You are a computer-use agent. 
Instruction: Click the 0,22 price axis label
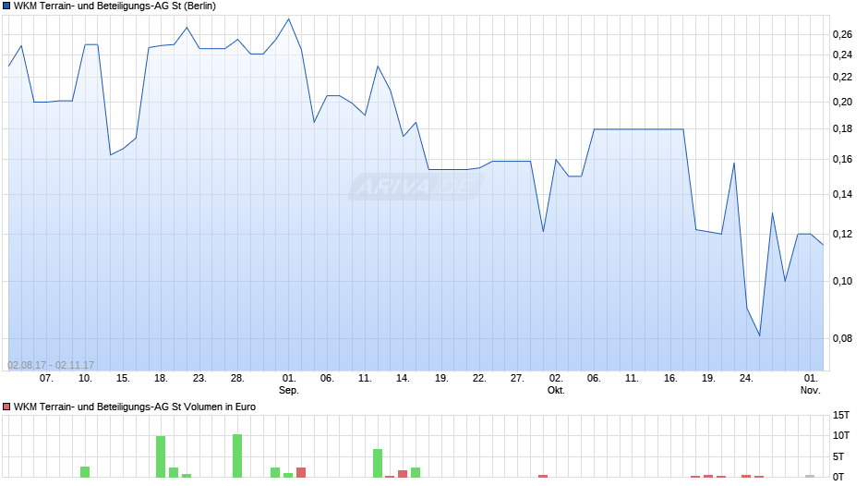click(842, 77)
